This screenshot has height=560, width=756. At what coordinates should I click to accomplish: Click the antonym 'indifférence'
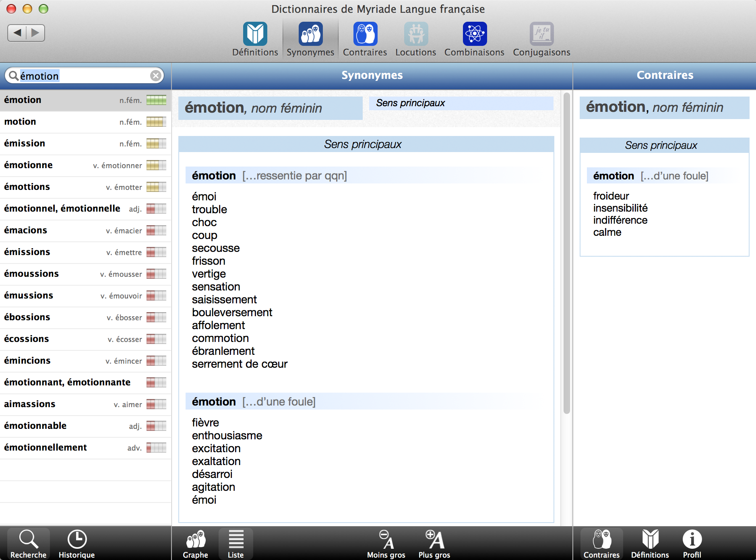click(620, 220)
